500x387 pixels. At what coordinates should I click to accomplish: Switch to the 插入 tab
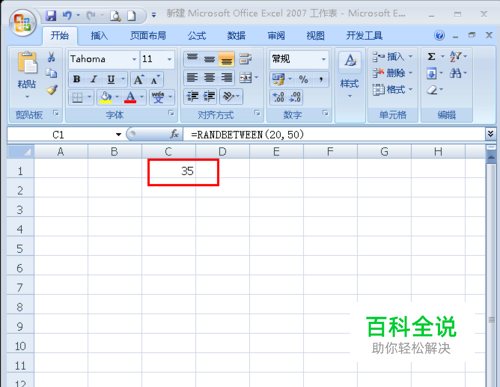99,35
